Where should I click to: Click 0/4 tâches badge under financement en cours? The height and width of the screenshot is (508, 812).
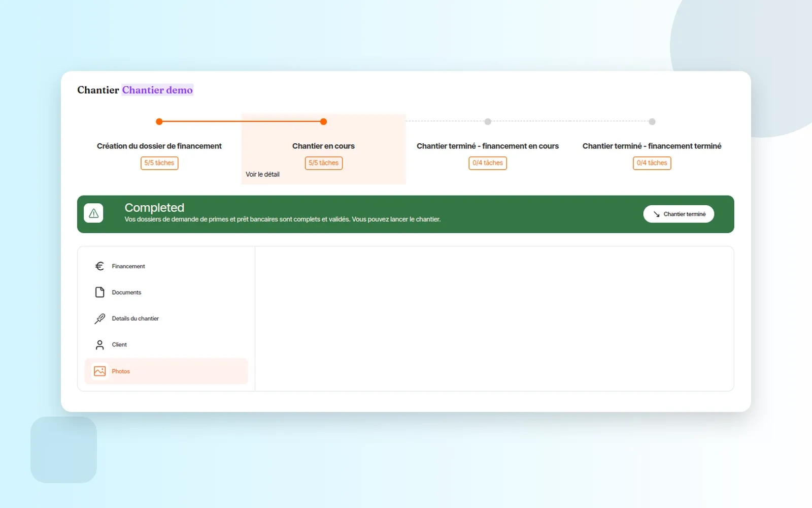pyautogui.click(x=488, y=163)
